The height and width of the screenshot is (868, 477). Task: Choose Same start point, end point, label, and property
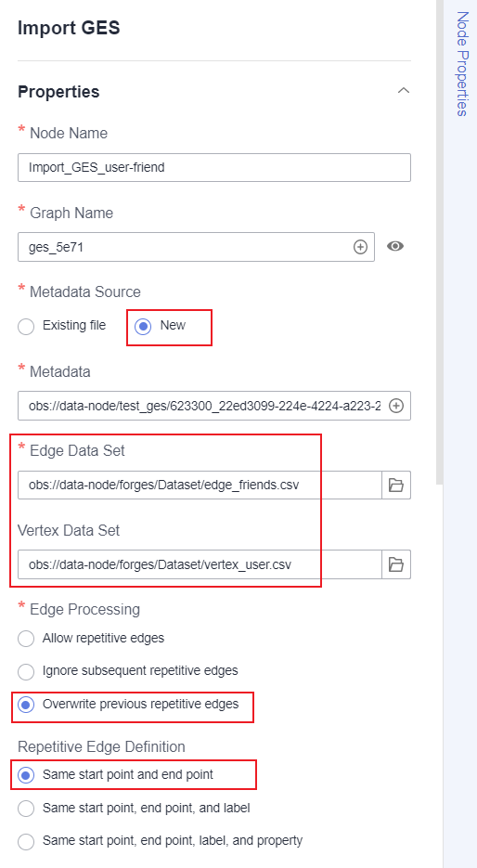tap(26, 841)
